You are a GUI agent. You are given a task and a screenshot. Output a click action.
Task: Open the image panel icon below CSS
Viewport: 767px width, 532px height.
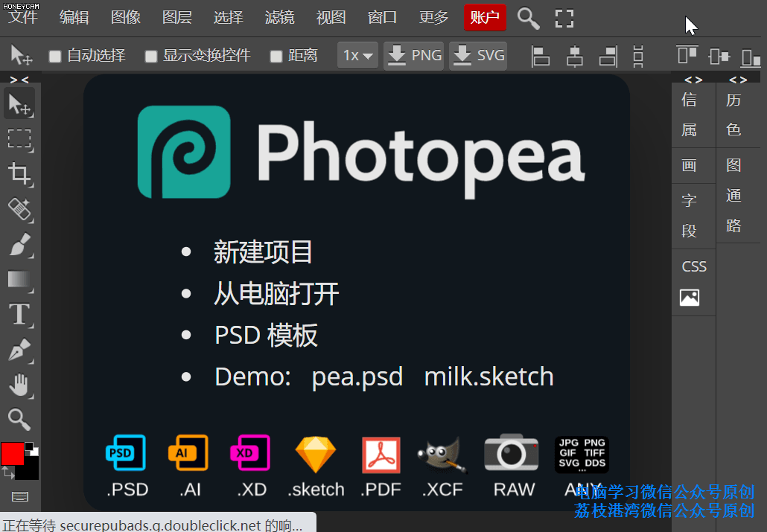click(x=690, y=298)
